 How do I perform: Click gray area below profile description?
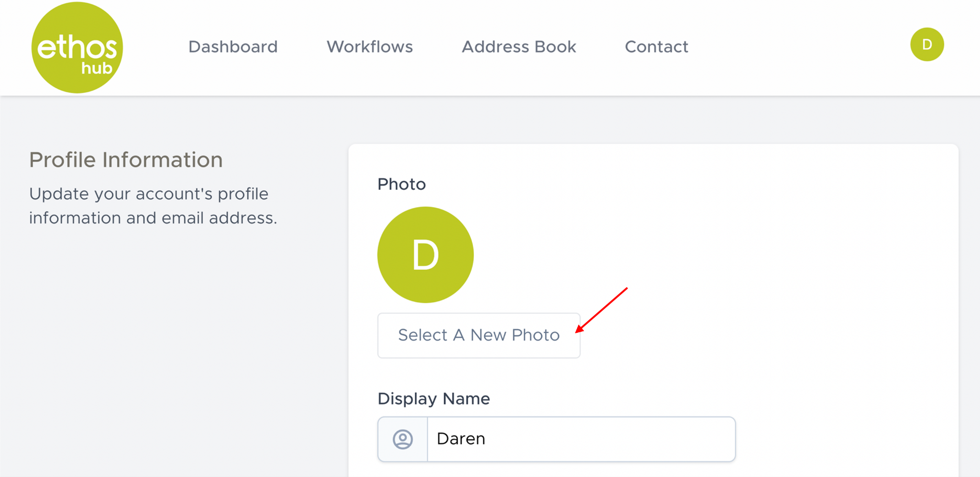pyautogui.click(x=154, y=349)
